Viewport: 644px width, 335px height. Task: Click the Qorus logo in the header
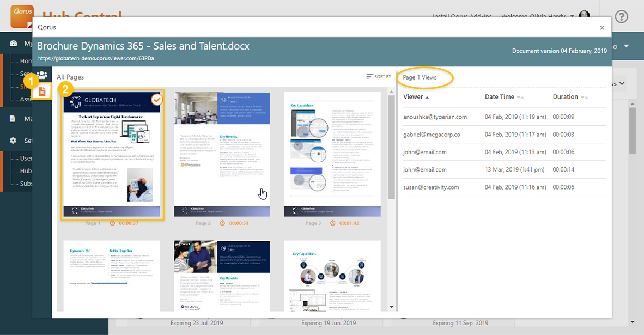(x=22, y=16)
